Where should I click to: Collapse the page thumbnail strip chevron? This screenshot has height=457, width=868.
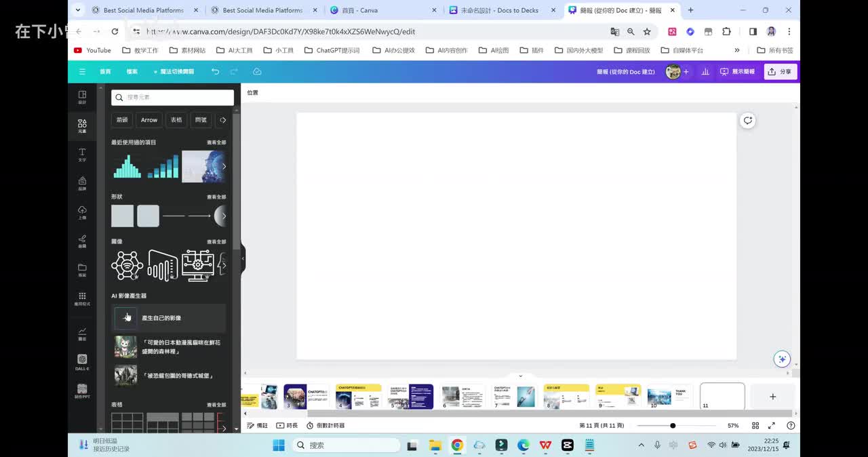(x=520, y=376)
